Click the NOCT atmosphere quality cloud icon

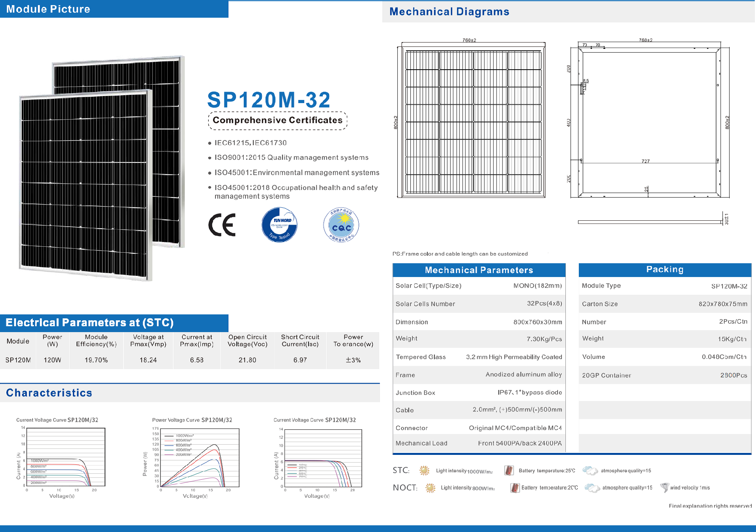coord(592,488)
